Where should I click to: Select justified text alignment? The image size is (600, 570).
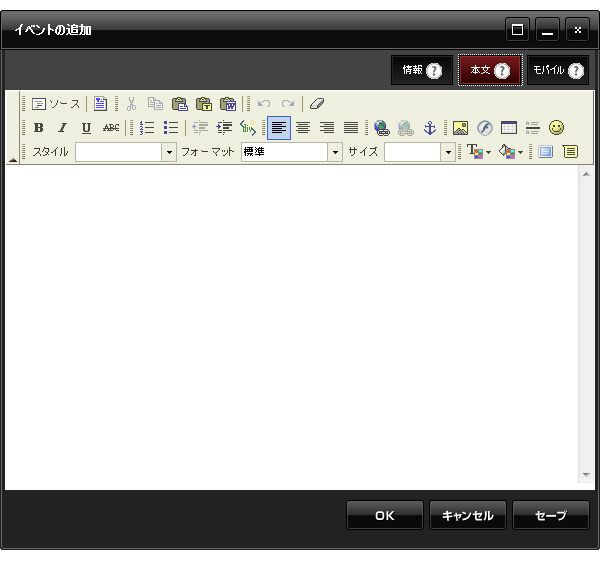pos(351,128)
